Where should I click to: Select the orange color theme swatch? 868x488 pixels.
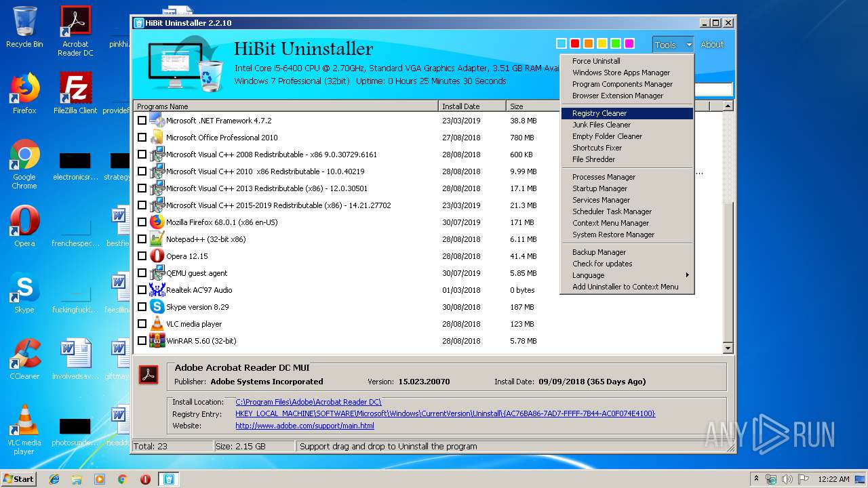tap(588, 43)
